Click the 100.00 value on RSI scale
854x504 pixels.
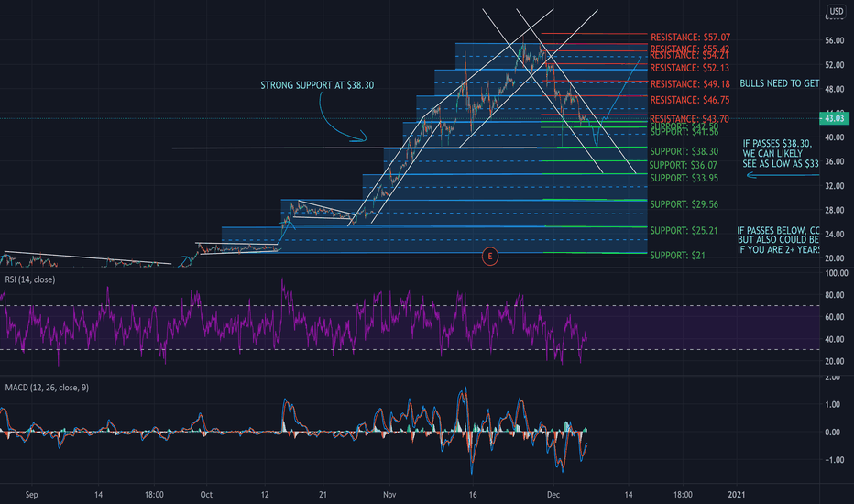click(836, 273)
